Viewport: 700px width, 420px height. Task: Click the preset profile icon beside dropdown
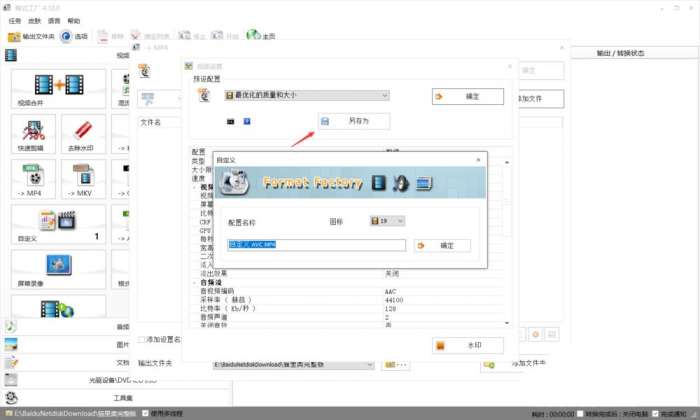point(204,95)
